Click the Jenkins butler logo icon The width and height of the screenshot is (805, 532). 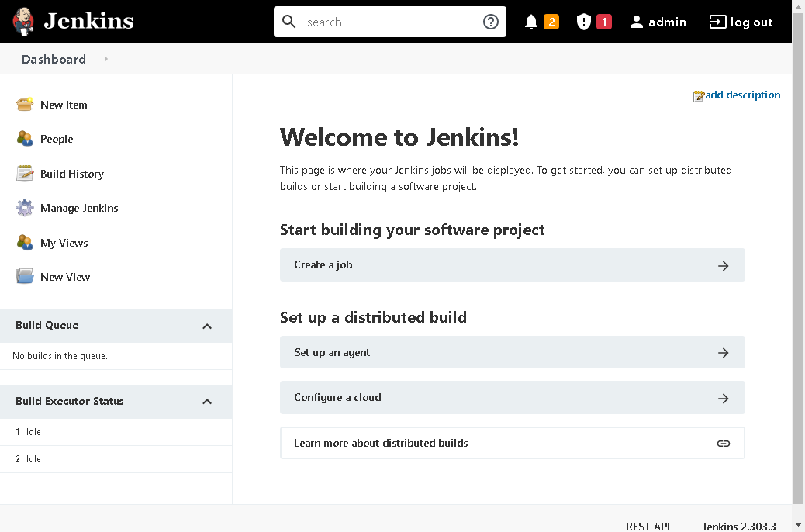pyautogui.click(x=23, y=22)
